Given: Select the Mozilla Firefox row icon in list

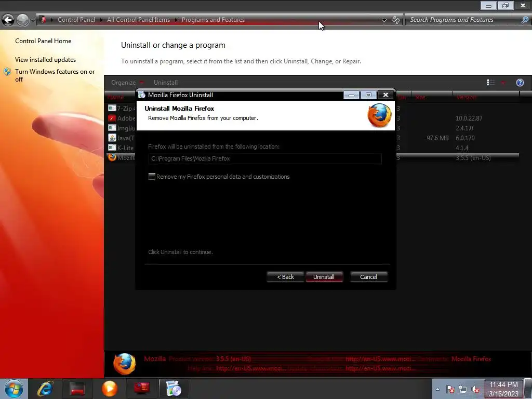Looking at the screenshot, I should 112,157.
